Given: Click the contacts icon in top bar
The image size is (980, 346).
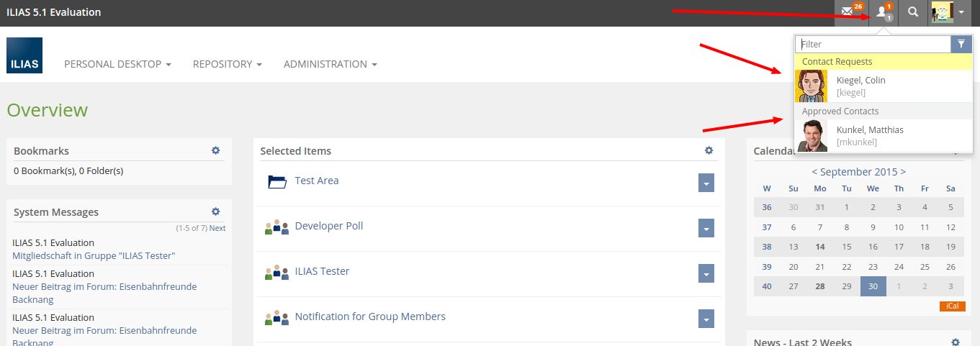Looking at the screenshot, I should coord(883,12).
